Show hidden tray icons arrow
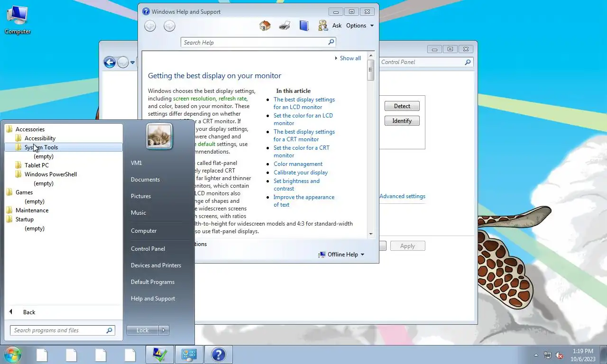Screen dimensions: 607x364 coord(536,355)
